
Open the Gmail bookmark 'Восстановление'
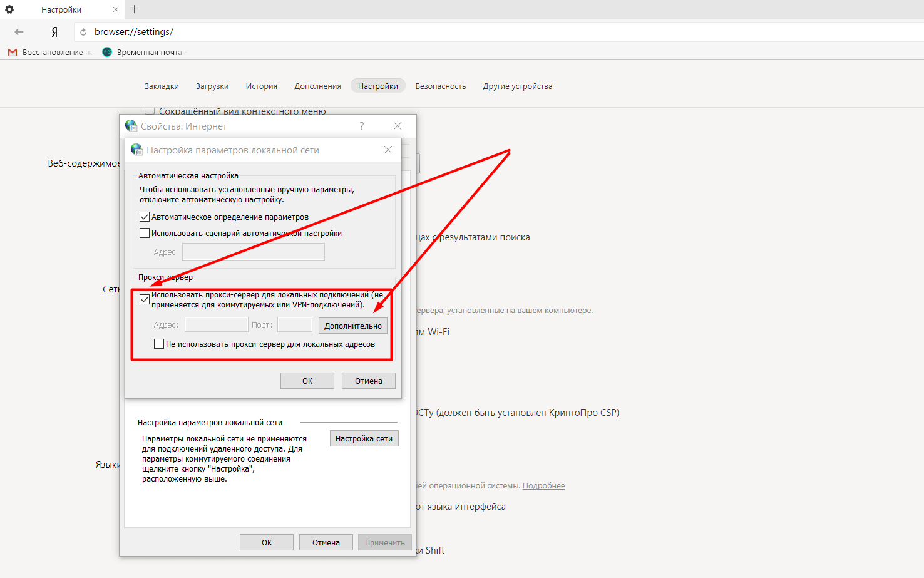point(50,53)
